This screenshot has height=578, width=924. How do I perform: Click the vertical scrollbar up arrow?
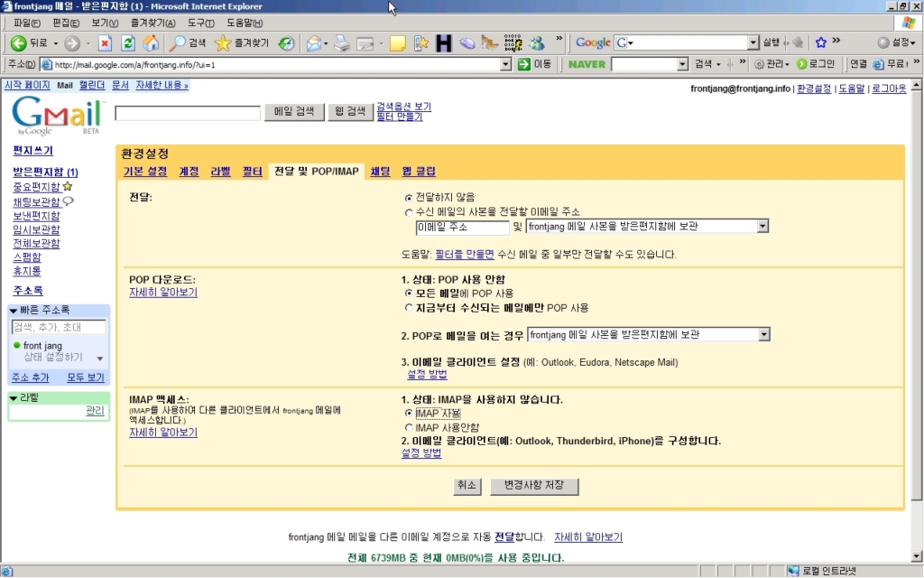click(917, 86)
